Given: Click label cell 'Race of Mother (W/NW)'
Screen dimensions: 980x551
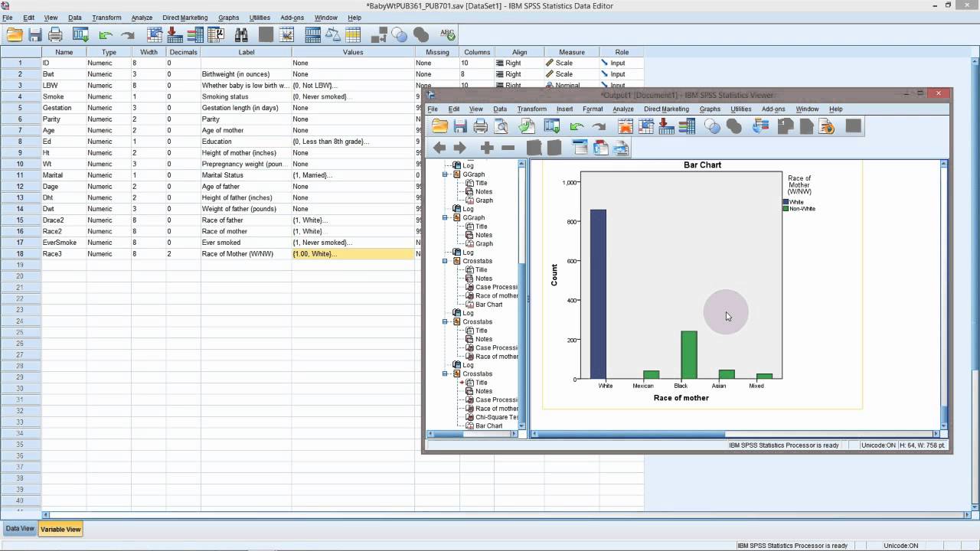Looking at the screenshot, I should coord(246,253).
